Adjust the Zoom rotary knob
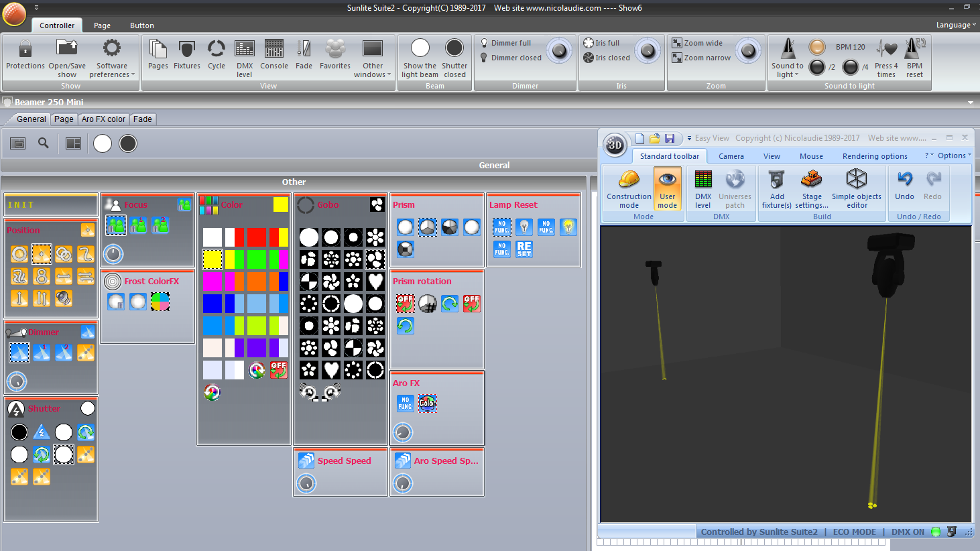980x551 pixels. tap(748, 50)
